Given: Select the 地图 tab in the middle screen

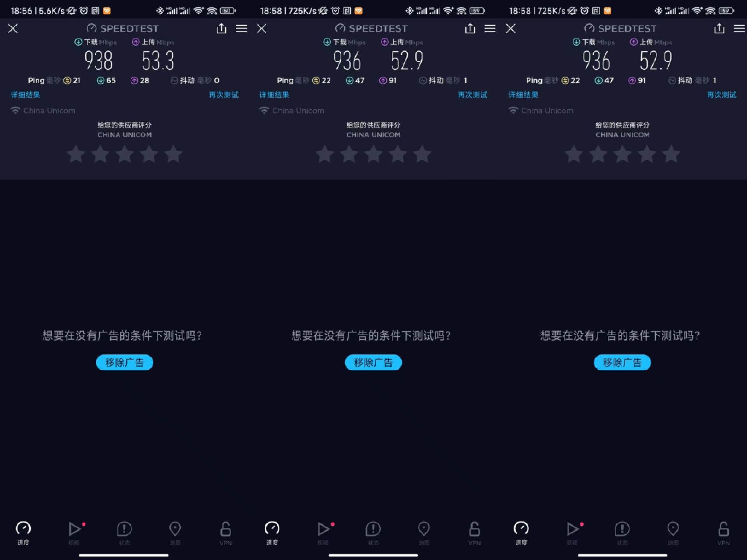Looking at the screenshot, I should 424,533.
